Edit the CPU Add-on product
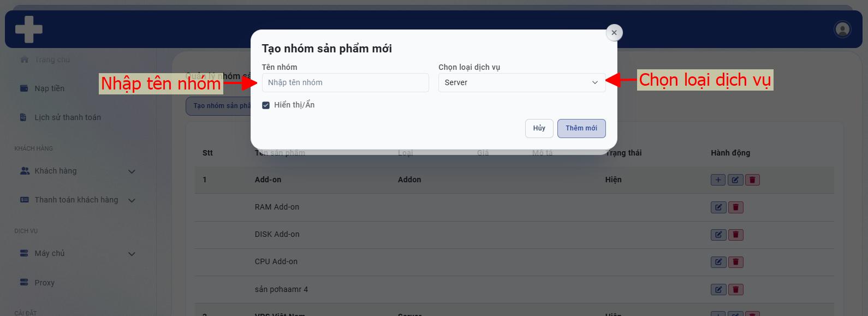This screenshot has height=316, width=868. (x=718, y=262)
